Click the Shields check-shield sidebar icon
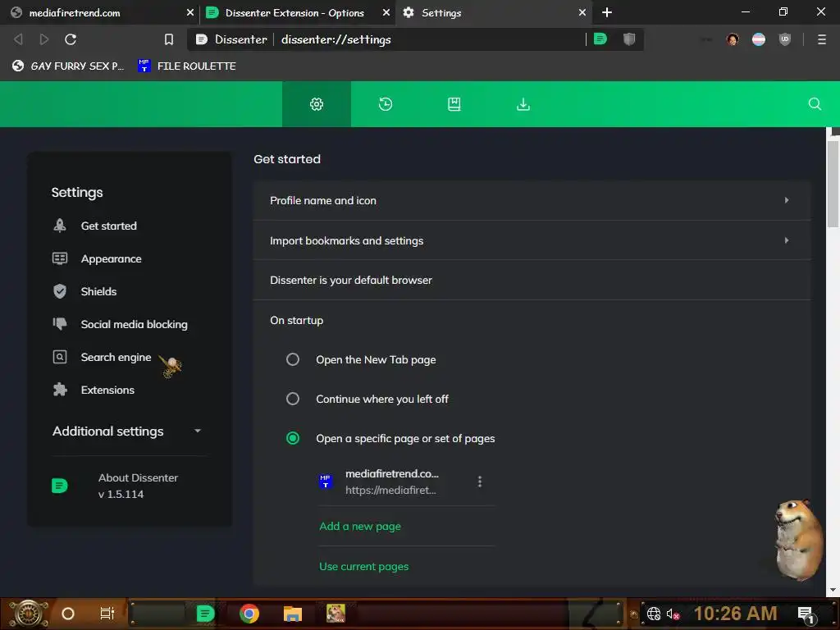Image resolution: width=840 pixels, height=630 pixels. (59, 291)
